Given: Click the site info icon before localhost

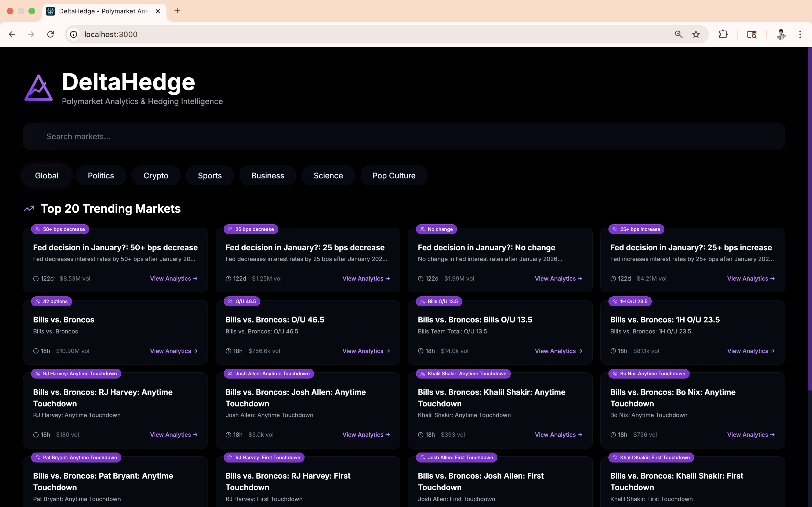Looking at the screenshot, I should (74, 34).
